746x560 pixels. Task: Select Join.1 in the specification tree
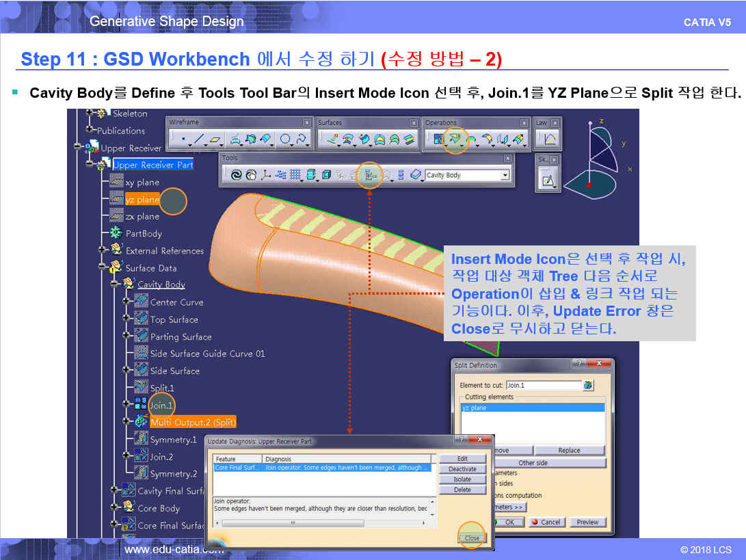pyautogui.click(x=161, y=405)
